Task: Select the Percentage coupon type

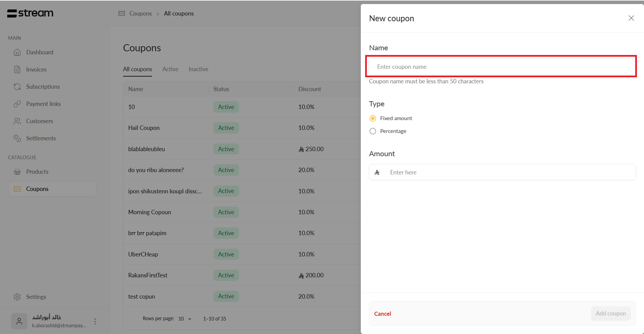Action: pos(373,131)
